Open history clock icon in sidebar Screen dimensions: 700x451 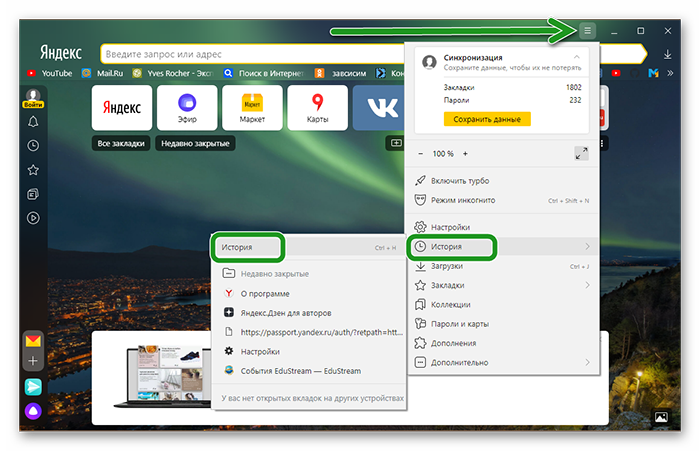click(33, 146)
